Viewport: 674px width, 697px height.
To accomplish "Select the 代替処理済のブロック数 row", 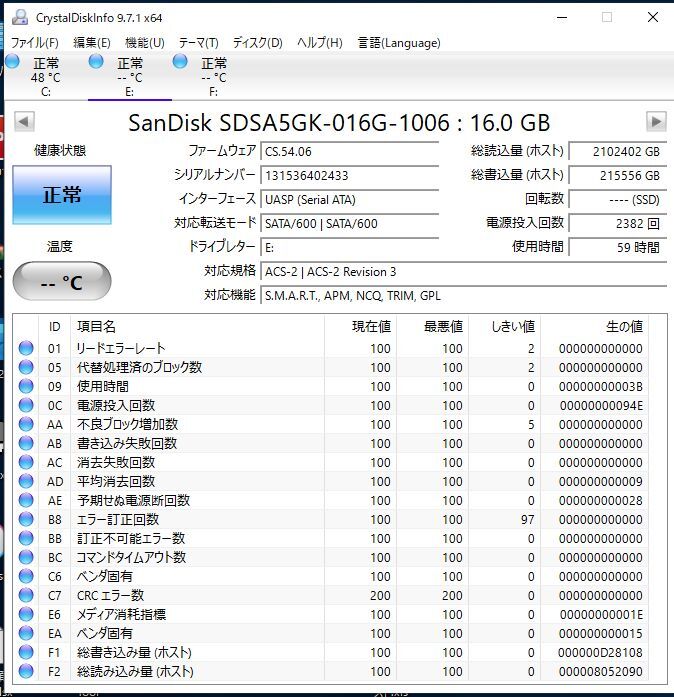I will [x=330, y=367].
